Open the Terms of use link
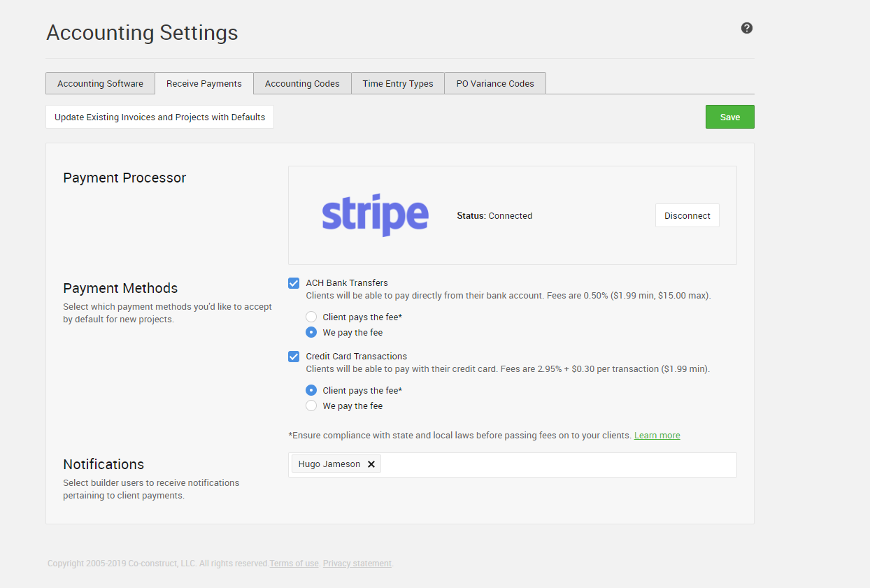Screen dimensions: 870x588 tap(294, 564)
